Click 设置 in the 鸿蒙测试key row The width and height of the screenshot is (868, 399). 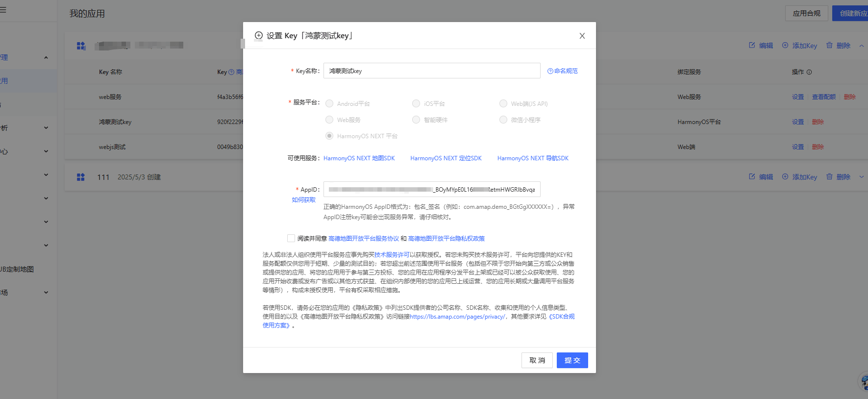coord(798,122)
